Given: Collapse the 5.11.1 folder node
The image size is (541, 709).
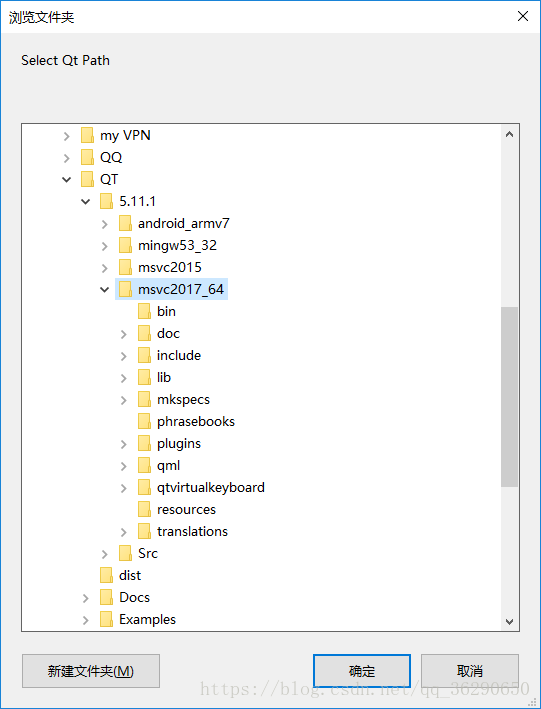Looking at the screenshot, I should pos(85,202).
